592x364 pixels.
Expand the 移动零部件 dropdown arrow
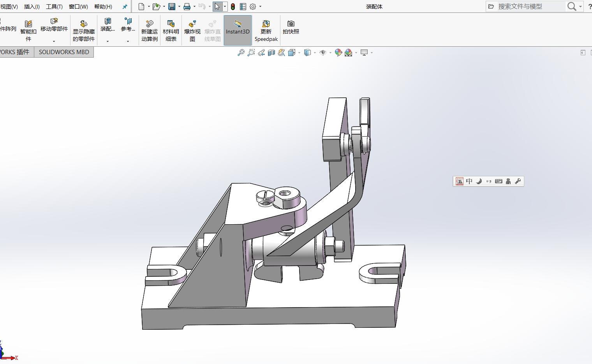[x=54, y=41]
